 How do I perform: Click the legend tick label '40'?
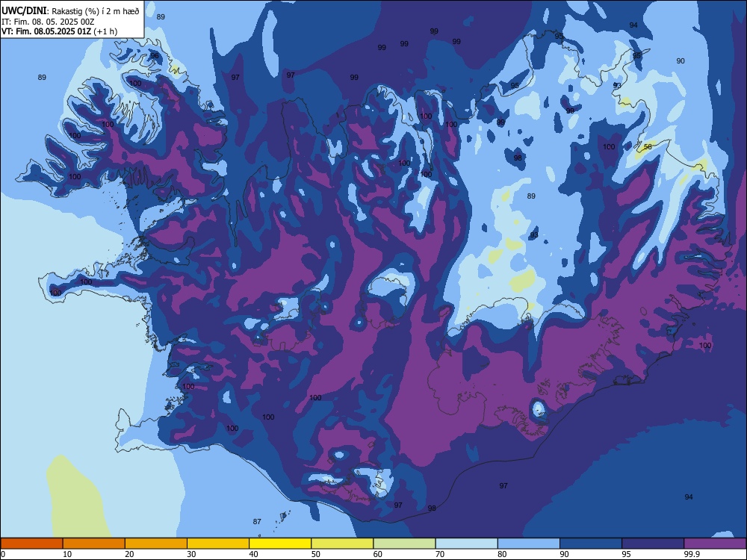click(x=254, y=554)
